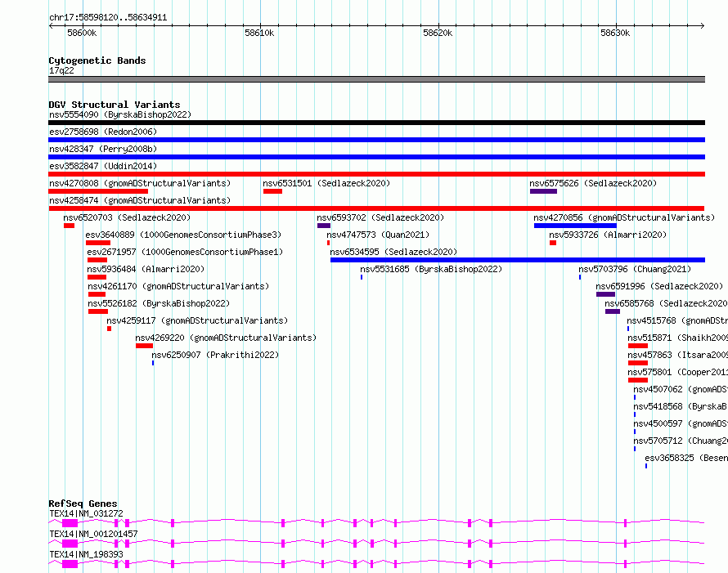
Task: Click the Cytogenetic Bands track title
Action: tap(97, 60)
